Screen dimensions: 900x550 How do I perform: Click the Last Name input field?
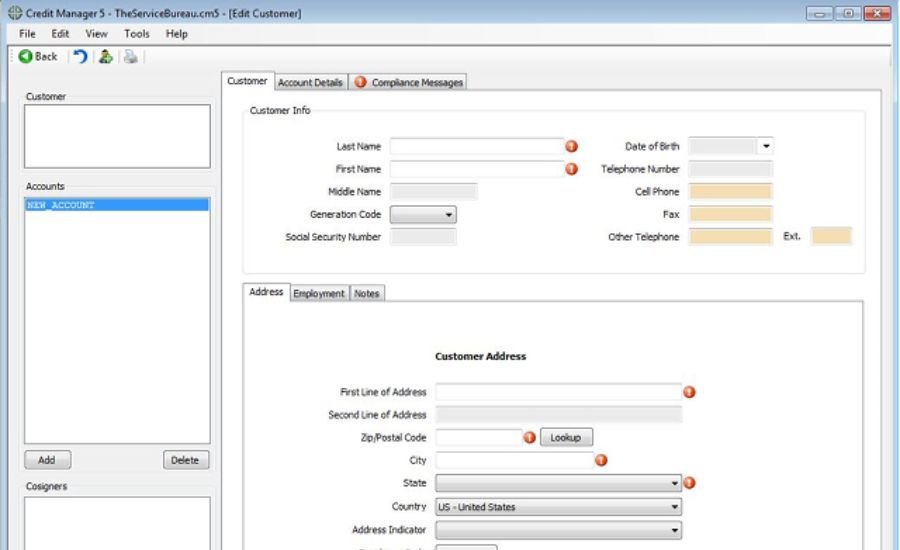477,146
